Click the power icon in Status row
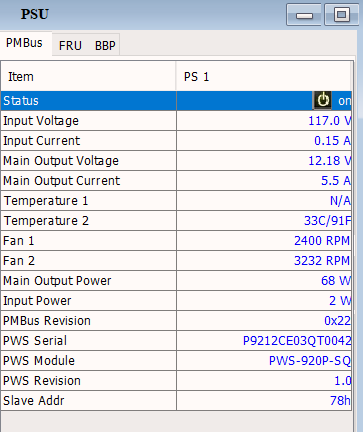 pos(322,100)
